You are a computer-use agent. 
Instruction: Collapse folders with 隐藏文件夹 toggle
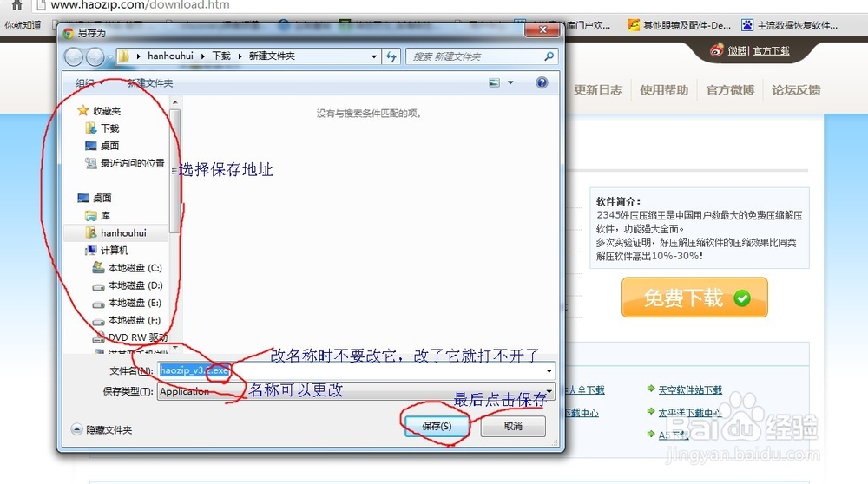tap(102, 430)
